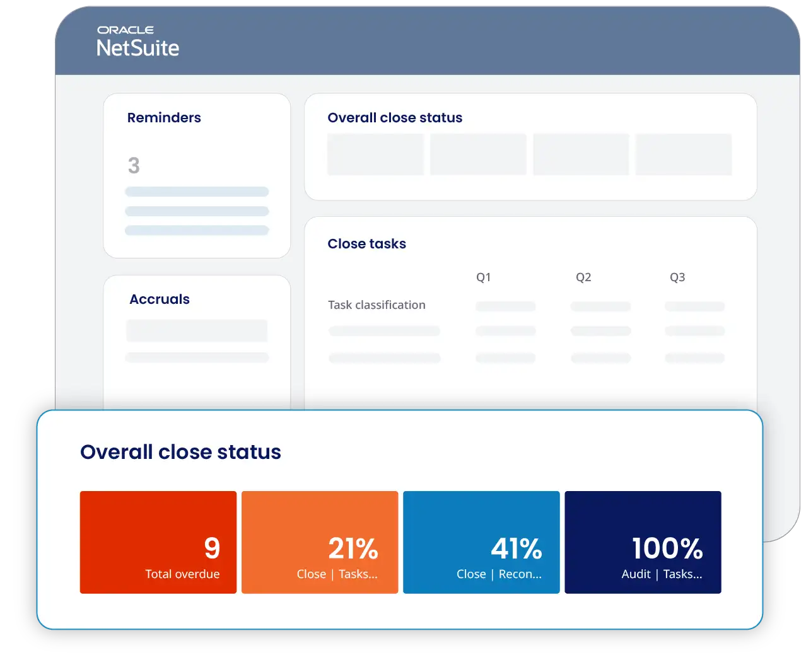The height and width of the screenshot is (672, 806).
Task: Click the Overall close status header
Action: [395, 117]
